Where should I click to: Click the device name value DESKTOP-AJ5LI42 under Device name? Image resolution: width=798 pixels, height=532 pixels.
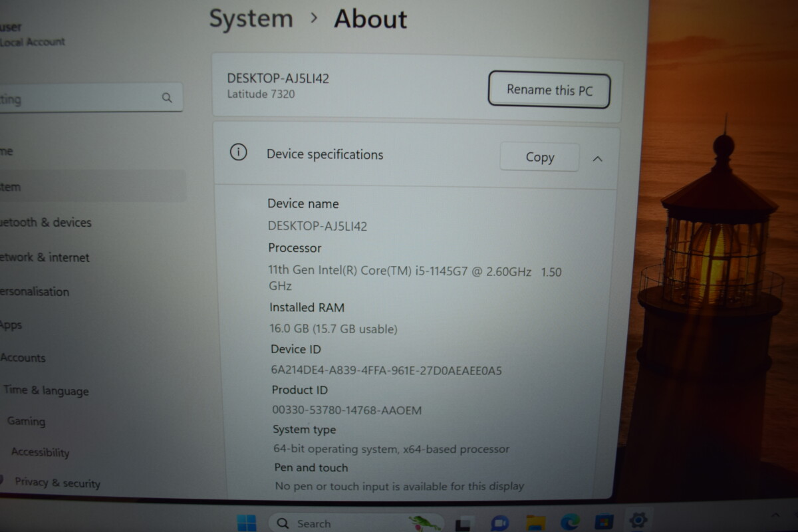pos(317,226)
